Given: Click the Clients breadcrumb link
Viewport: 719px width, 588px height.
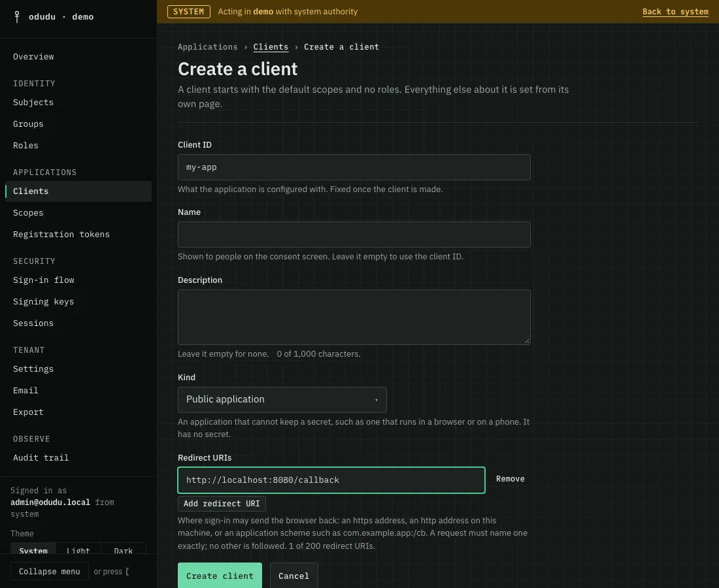Looking at the screenshot, I should [271, 47].
